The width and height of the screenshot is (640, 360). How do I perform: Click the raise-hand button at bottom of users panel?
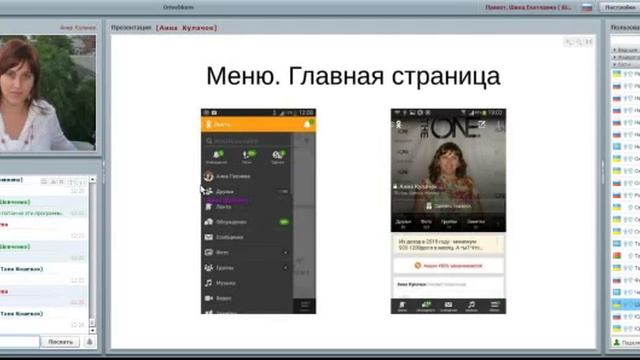pos(625,342)
